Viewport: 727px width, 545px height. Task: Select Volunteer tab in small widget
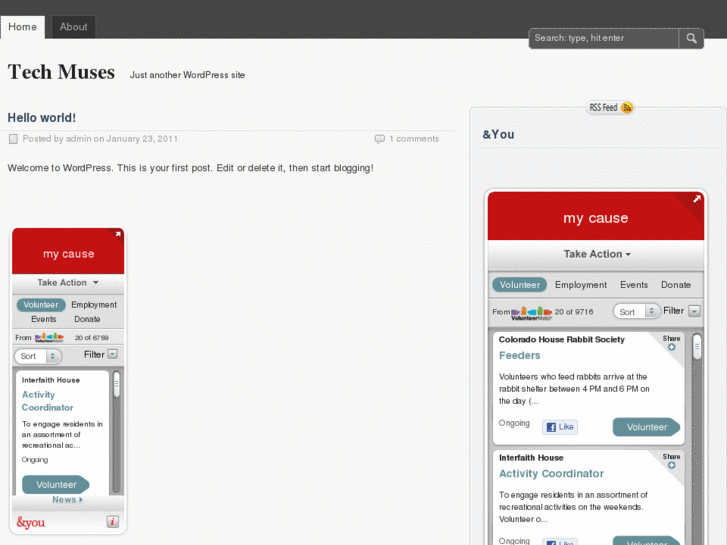(41, 305)
